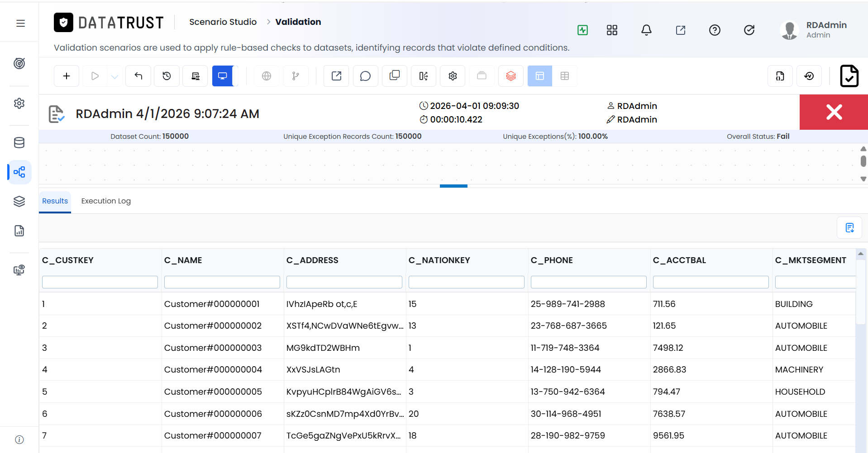Click the red X fail status button
The width and height of the screenshot is (868, 453).
834,112
